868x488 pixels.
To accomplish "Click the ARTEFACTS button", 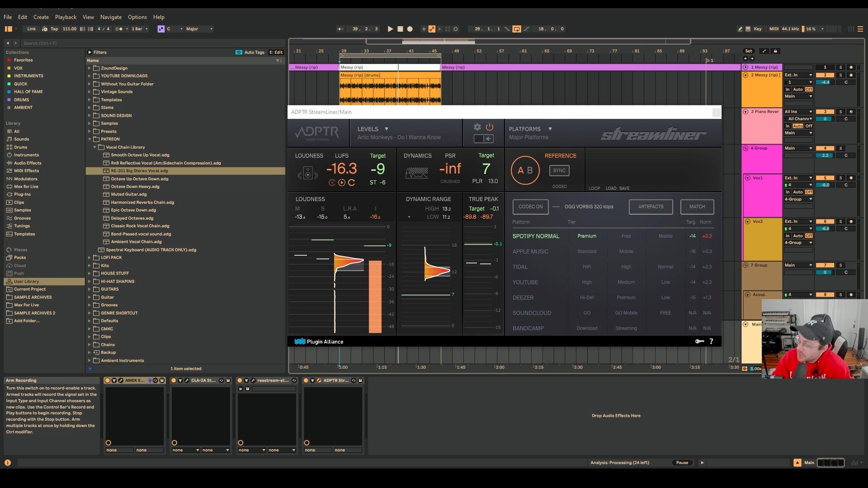I will point(651,206).
